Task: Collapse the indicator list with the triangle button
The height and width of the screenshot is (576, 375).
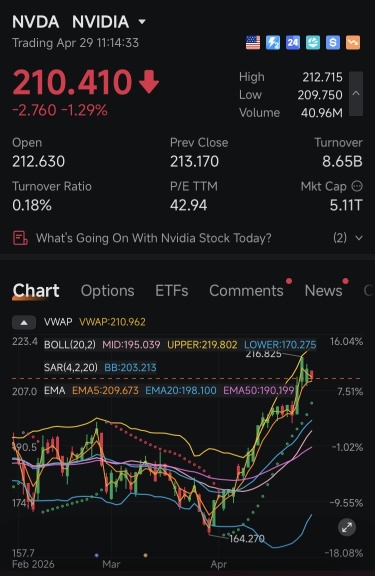Action: pyautogui.click(x=24, y=323)
